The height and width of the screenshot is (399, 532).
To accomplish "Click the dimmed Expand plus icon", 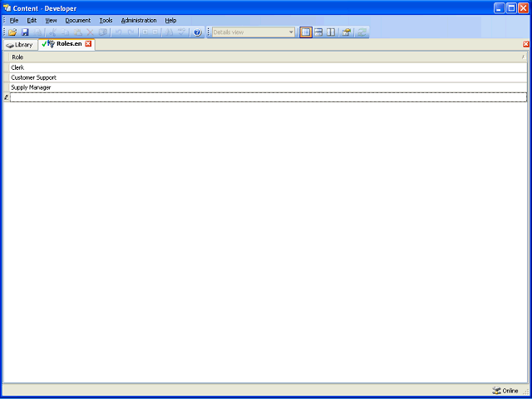I will (x=145, y=32).
